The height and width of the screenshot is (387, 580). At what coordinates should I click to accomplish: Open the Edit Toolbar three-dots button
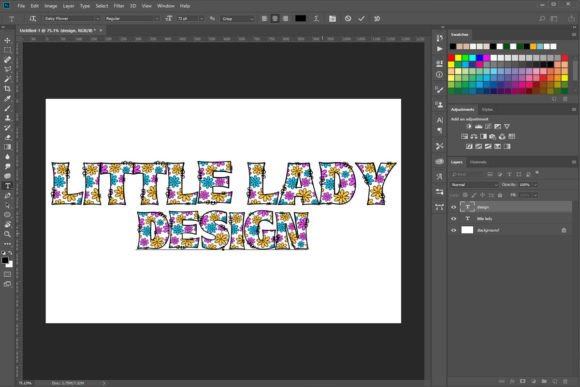tap(7, 244)
